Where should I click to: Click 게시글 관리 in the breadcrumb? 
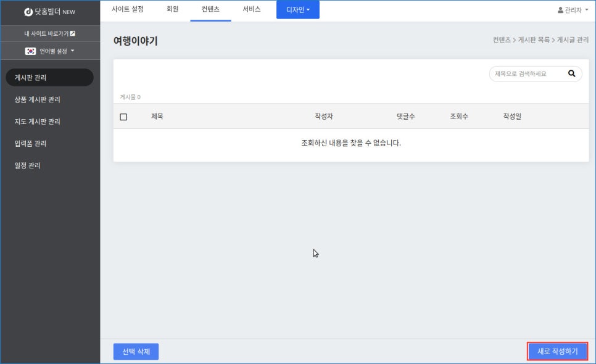coord(573,40)
